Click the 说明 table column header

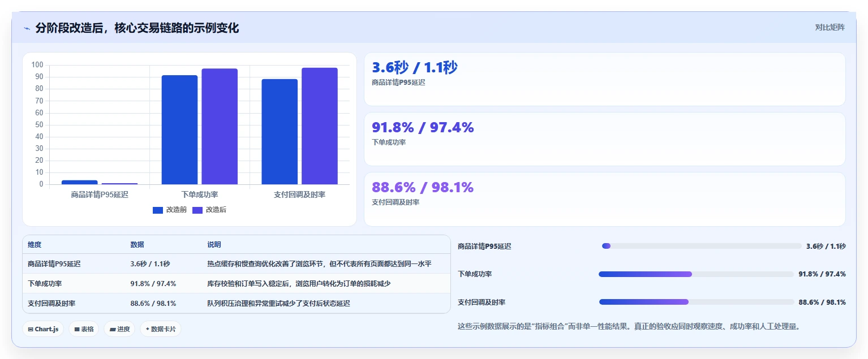pyautogui.click(x=214, y=245)
